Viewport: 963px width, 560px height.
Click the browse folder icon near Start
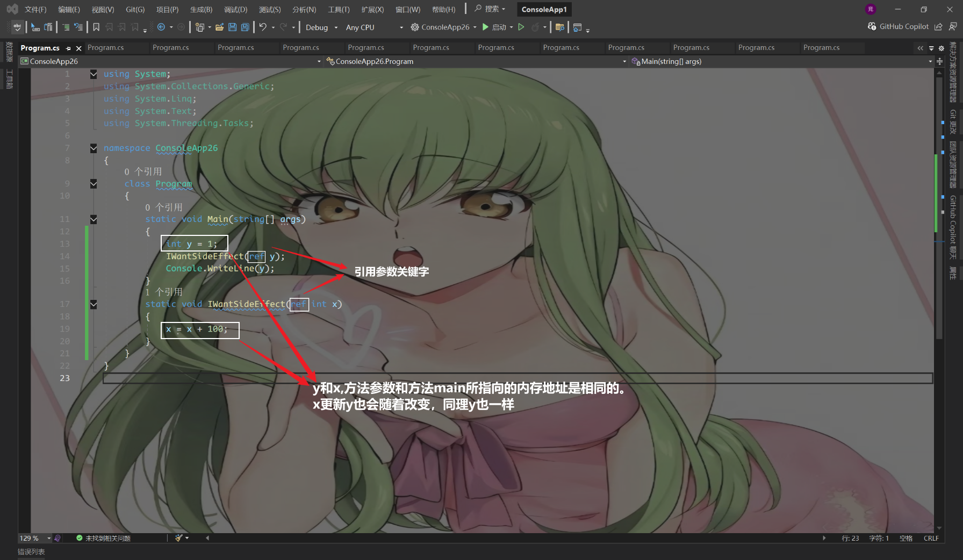[559, 27]
